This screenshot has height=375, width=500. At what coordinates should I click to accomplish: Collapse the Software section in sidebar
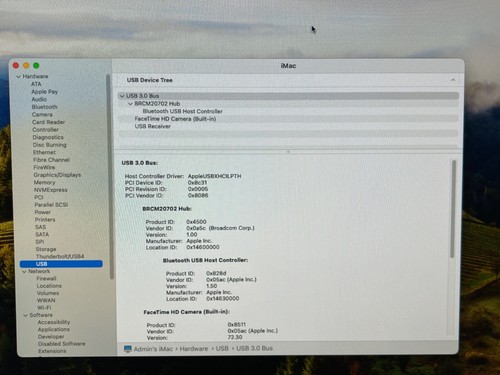[x=25, y=315]
